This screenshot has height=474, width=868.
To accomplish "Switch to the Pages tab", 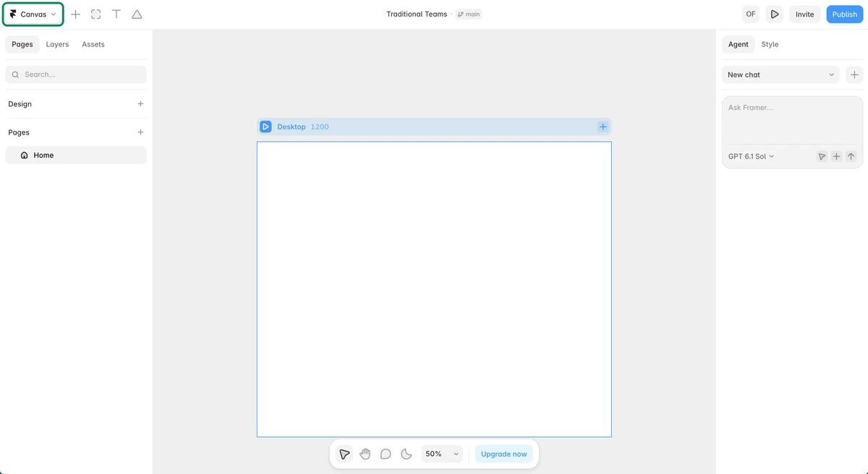I will click(x=22, y=44).
